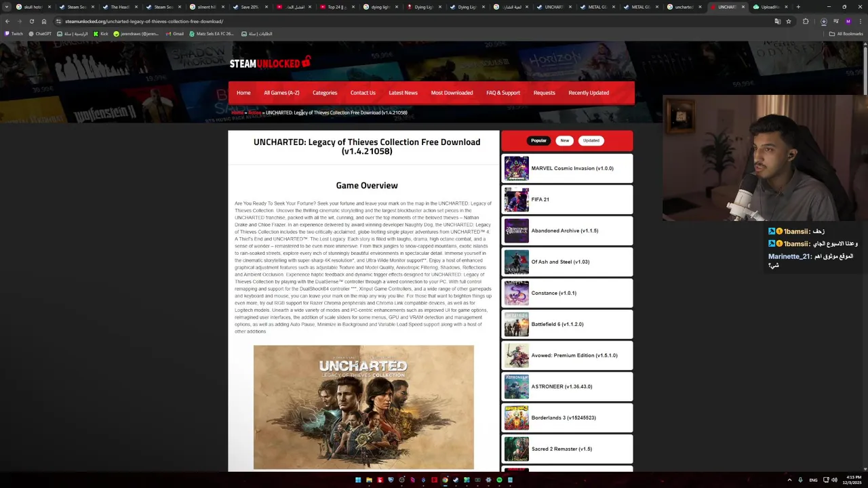868x488 pixels.
Task: Switch to the UploadHaven browser tab
Action: click(x=770, y=7)
